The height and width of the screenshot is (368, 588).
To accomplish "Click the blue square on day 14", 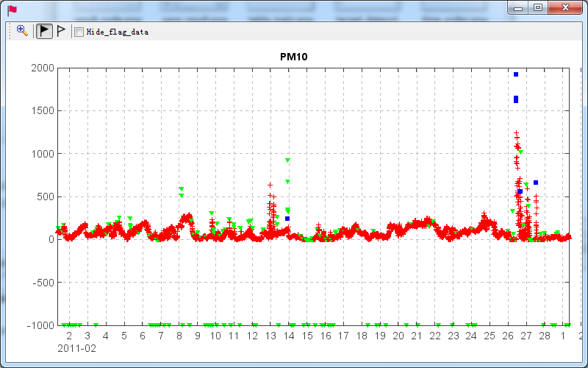I will point(287,219).
